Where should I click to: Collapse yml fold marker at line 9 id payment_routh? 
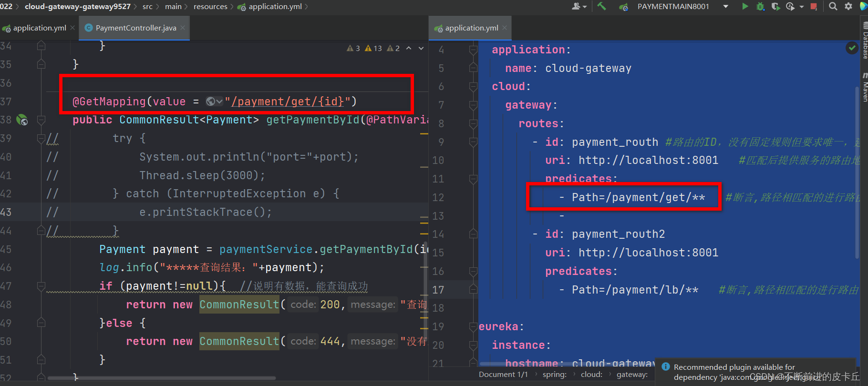[473, 142]
